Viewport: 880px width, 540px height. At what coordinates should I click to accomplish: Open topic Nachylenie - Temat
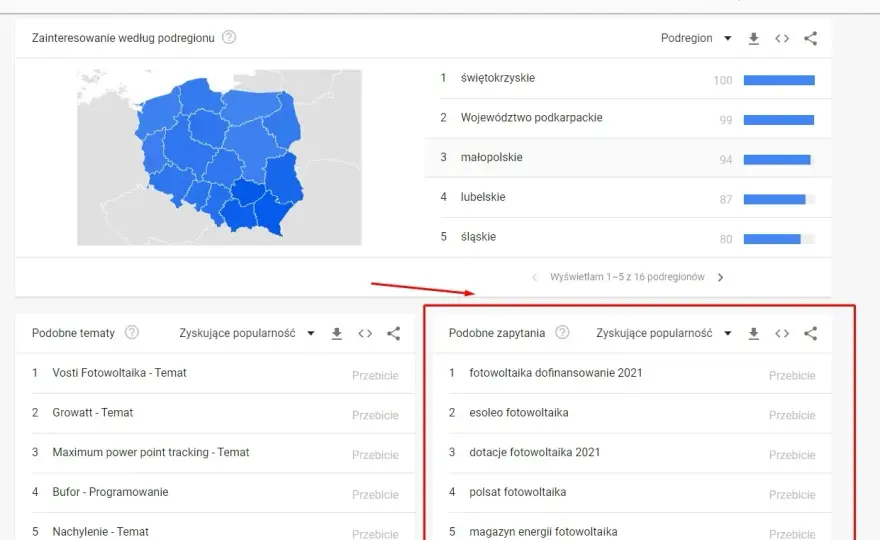[100, 532]
